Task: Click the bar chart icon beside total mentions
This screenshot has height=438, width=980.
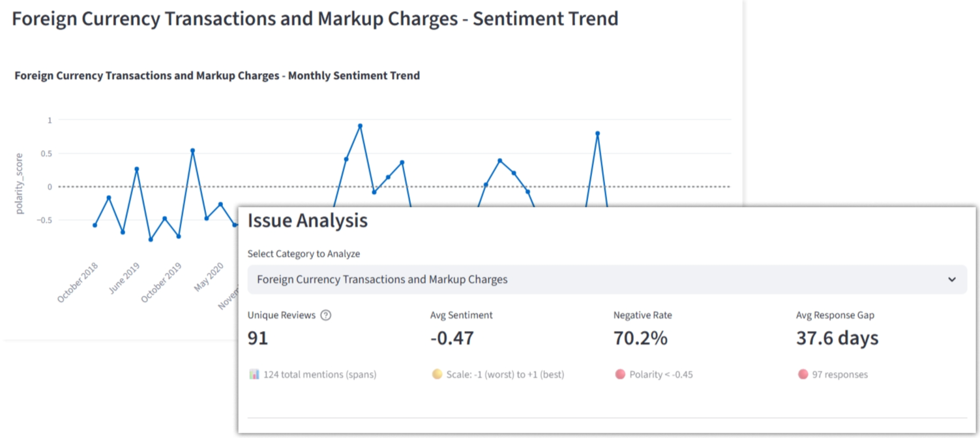Action: point(254,375)
